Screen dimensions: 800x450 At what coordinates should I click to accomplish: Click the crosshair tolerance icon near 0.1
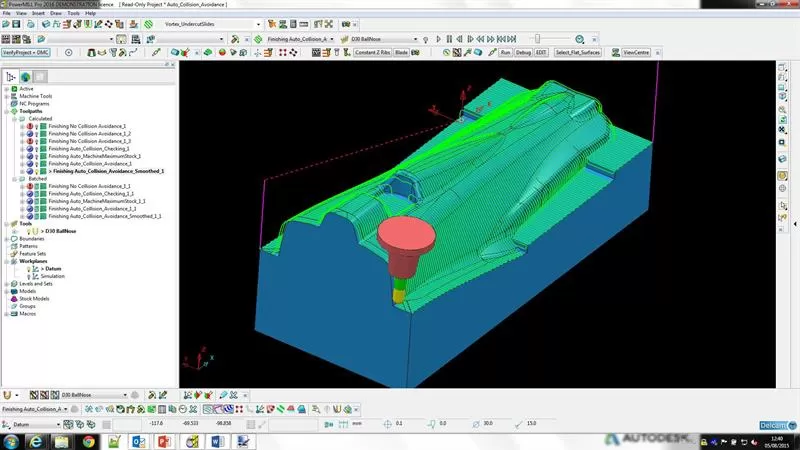pyautogui.click(x=387, y=424)
